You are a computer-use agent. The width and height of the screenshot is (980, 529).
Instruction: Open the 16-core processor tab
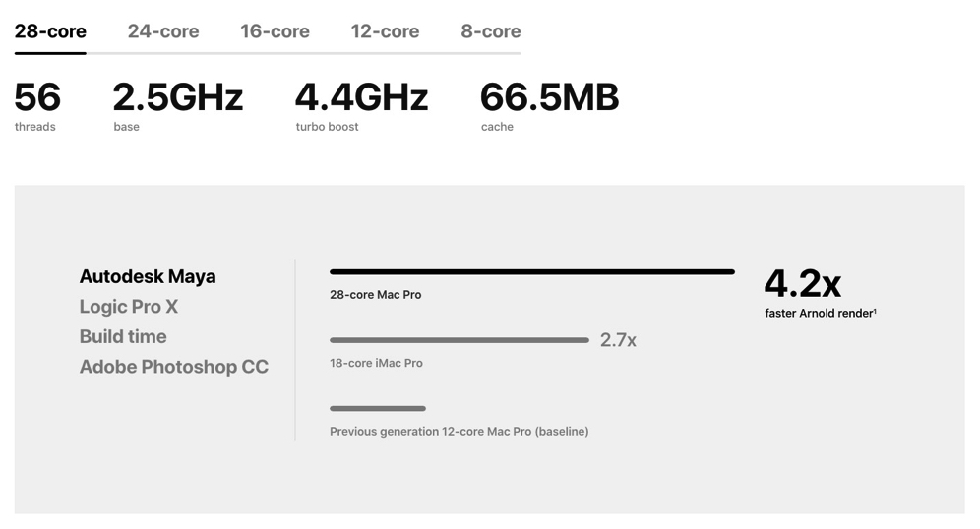coord(275,31)
